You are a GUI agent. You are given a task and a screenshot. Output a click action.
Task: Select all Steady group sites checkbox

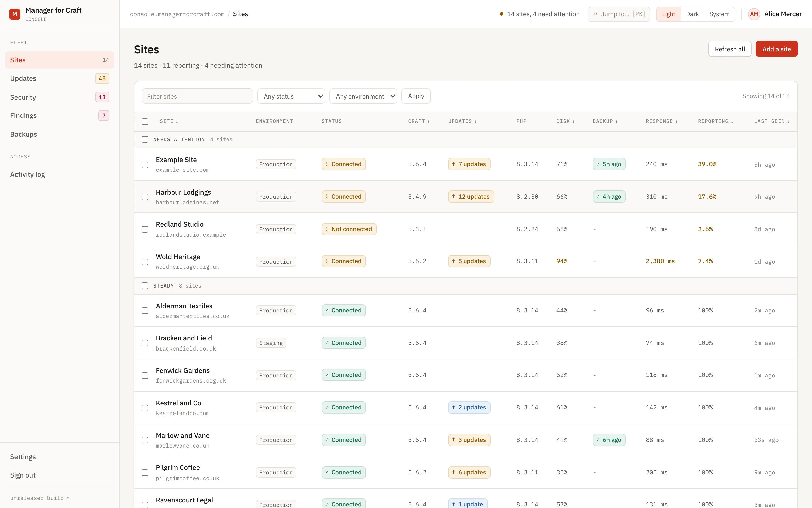click(145, 286)
